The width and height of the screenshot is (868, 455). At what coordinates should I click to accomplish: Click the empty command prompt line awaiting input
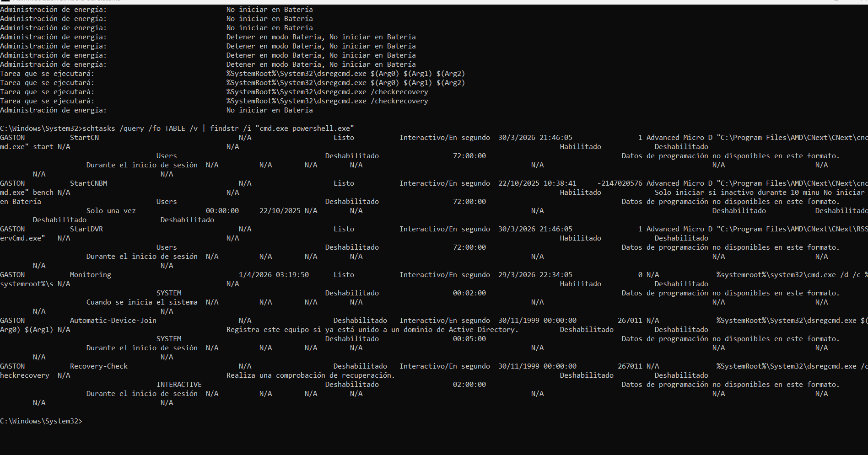41,421
